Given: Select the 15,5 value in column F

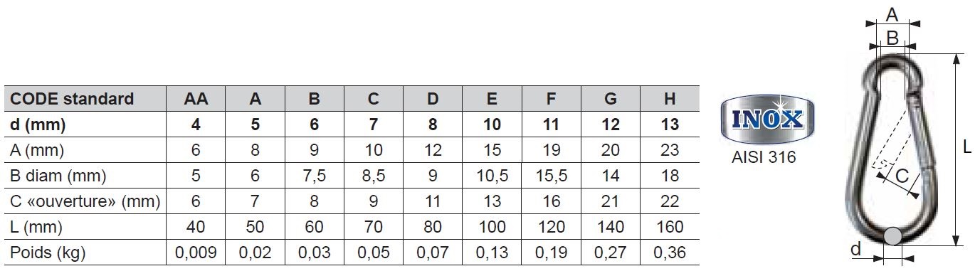Looking at the screenshot, I should click(551, 176).
